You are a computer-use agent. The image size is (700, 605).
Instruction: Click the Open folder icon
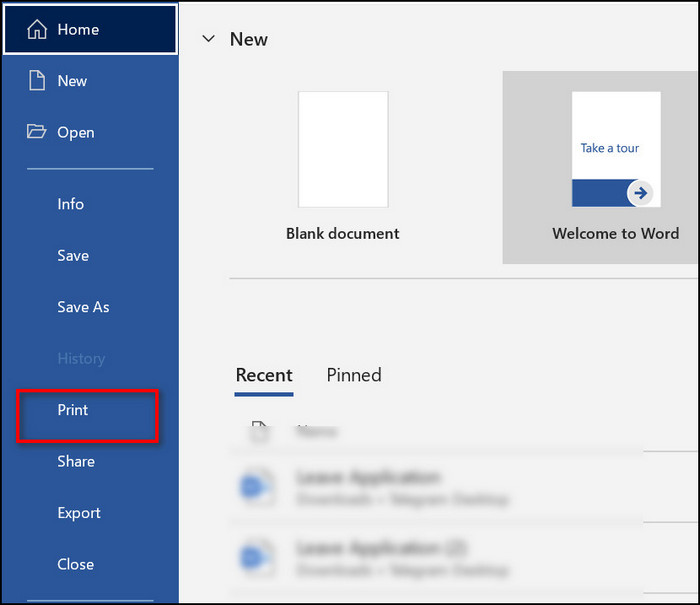[36, 132]
